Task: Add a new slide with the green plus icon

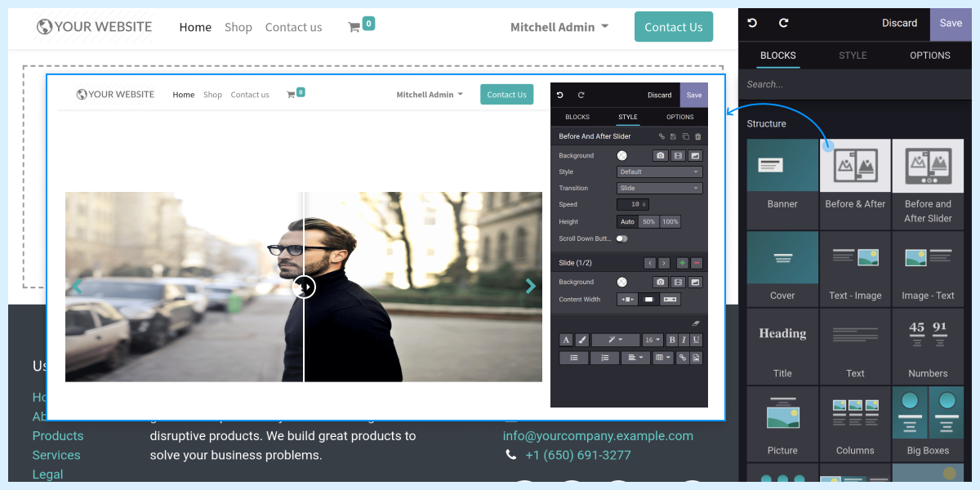Action: pyautogui.click(x=682, y=263)
